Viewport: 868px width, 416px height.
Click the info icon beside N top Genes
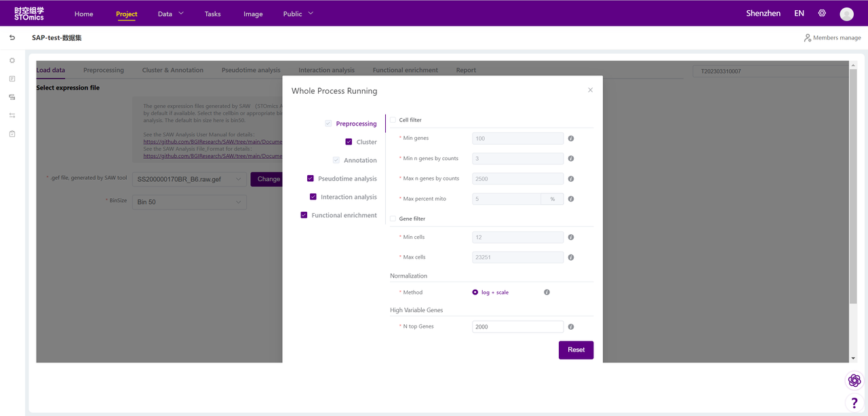tap(571, 327)
